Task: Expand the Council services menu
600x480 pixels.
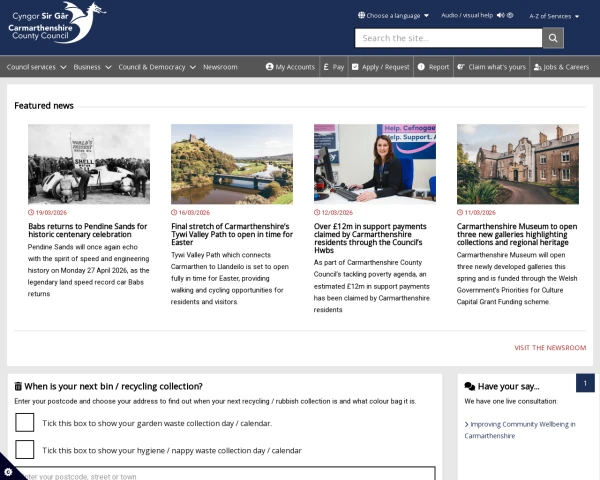Action: (x=36, y=67)
